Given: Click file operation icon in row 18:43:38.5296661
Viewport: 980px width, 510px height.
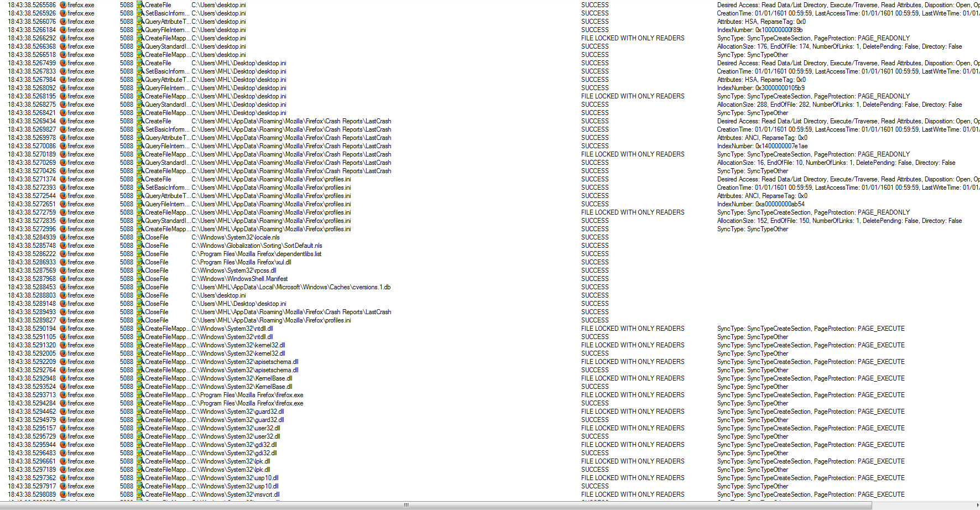Looking at the screenshot, I should pos(140,461).
